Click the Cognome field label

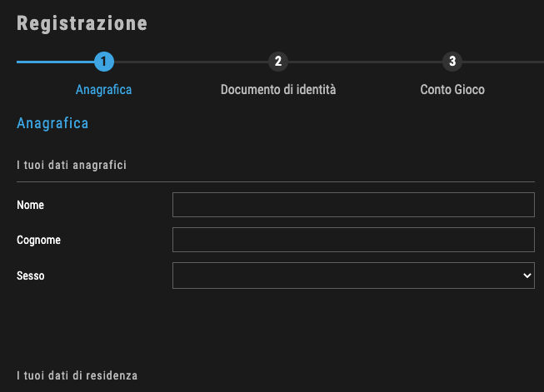click(x=38, y=241)
